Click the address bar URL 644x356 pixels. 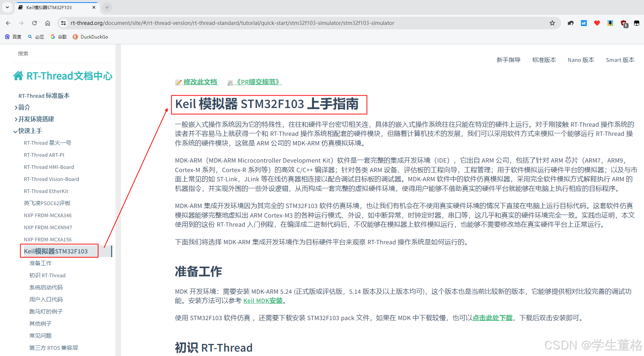coord(233,23)
